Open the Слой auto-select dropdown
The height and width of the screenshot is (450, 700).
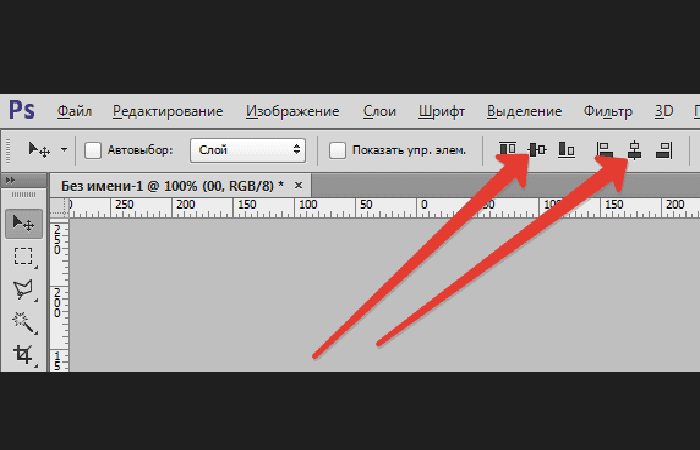[248, 150]
